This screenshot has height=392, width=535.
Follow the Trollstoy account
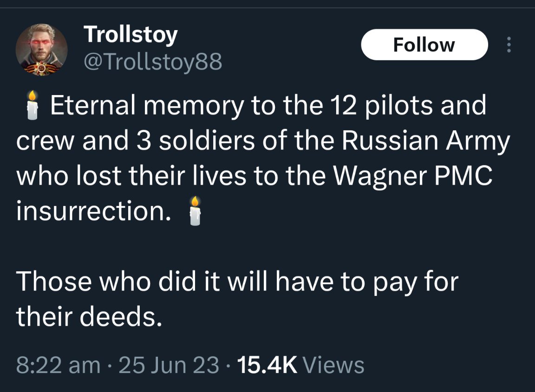424,45
